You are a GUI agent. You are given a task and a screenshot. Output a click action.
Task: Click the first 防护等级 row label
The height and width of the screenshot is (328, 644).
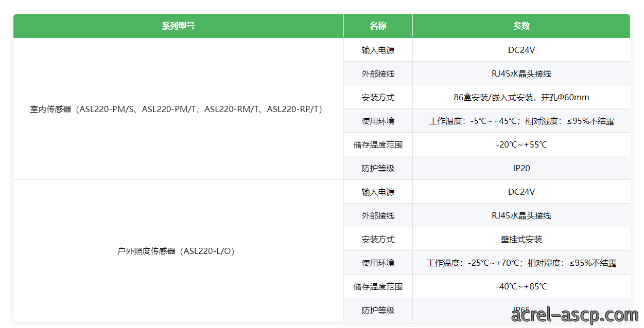[378, 168]
